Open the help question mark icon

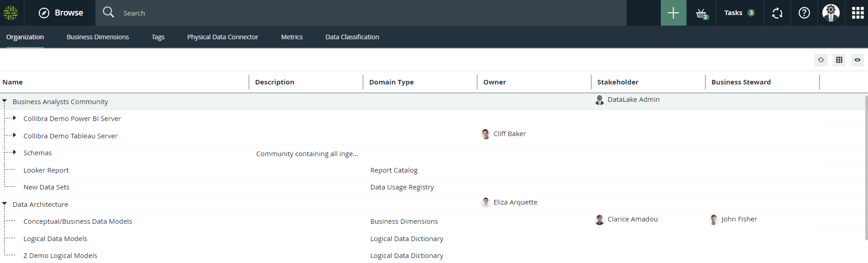(804, 13)
